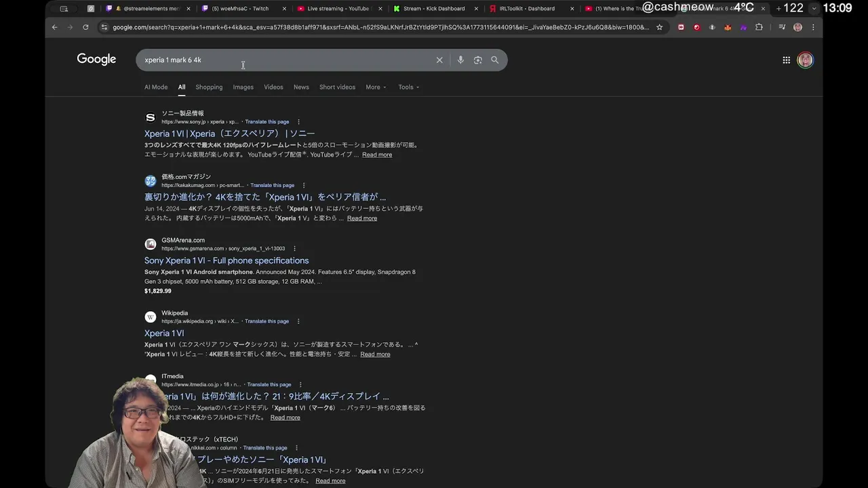Open three-dot options for ITmedia result
The height and width of the screenshot is (488, 868).
point(300,384)
